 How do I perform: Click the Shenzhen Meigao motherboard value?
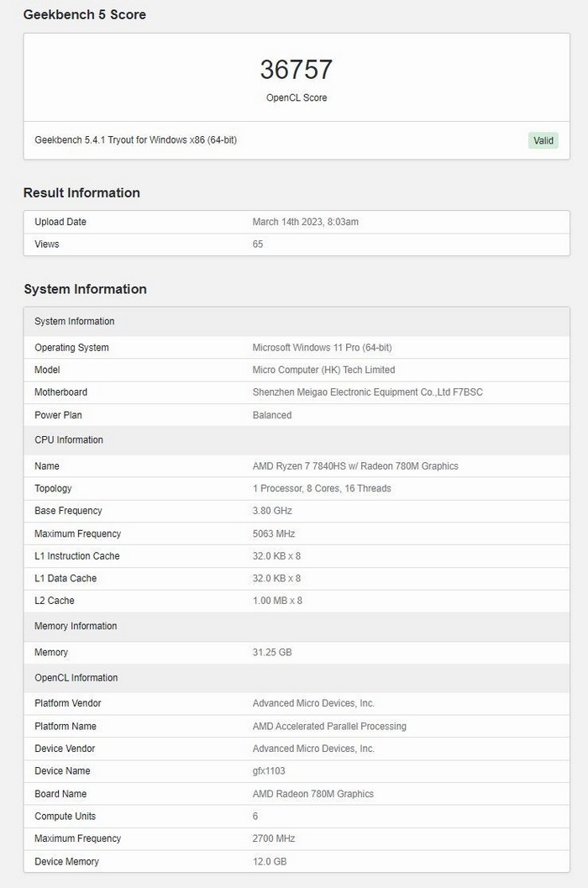click(367, 392)
